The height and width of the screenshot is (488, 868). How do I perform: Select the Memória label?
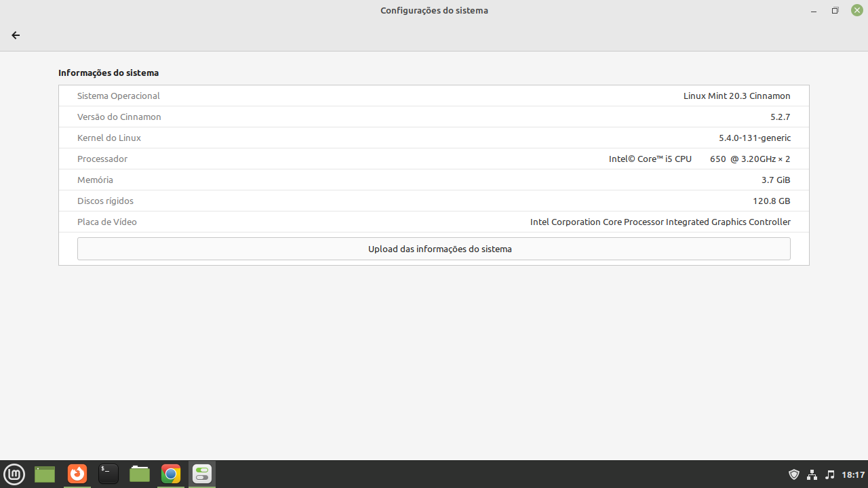pos(95,180)
